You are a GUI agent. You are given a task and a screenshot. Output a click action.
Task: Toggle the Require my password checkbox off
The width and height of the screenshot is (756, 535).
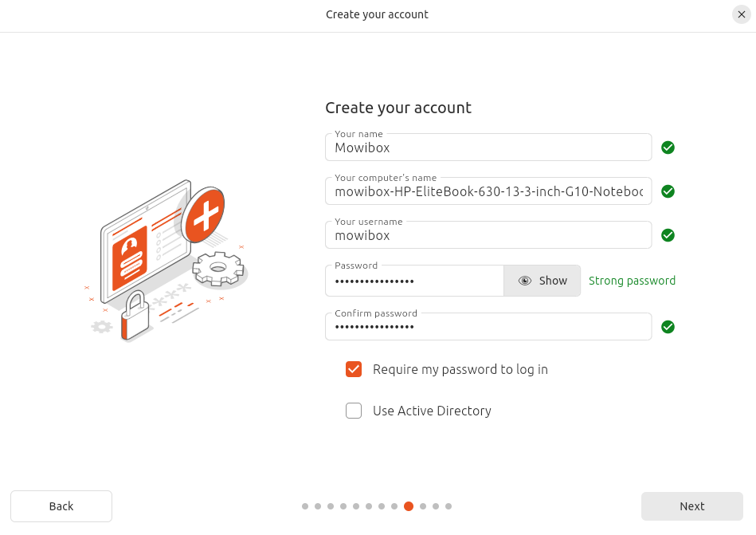click(354, 369)
